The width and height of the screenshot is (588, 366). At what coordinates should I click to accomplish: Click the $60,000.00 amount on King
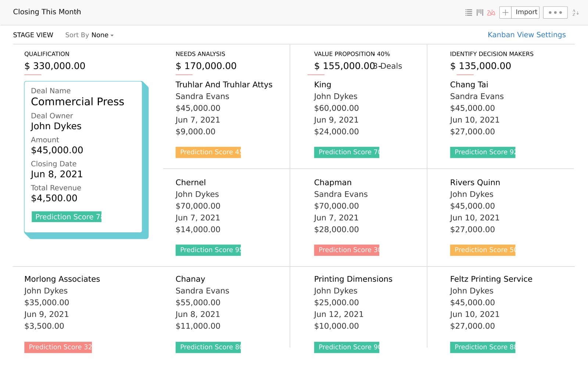[x=336, y=108]
